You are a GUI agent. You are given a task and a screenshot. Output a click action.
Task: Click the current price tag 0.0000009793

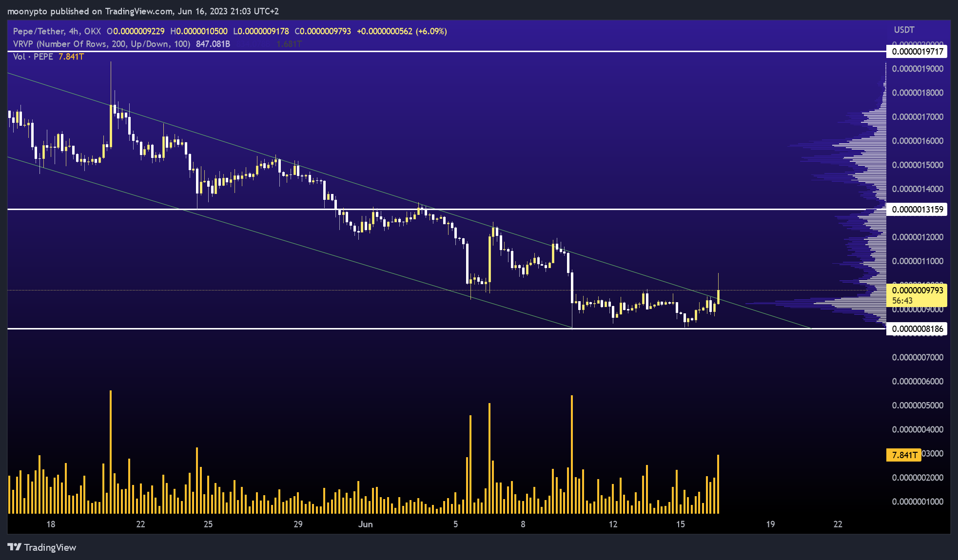[917, 290]
